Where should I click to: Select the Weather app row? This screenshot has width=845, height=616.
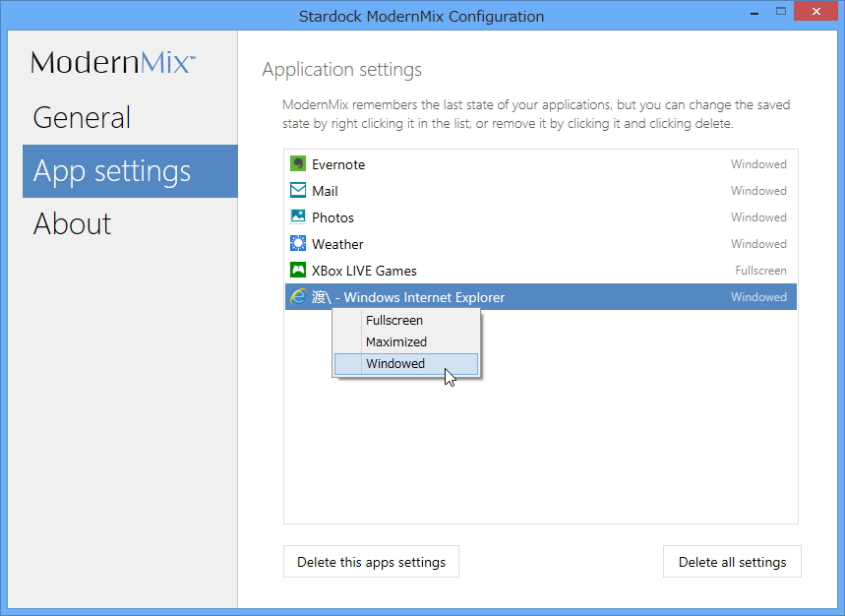[540, 244]
